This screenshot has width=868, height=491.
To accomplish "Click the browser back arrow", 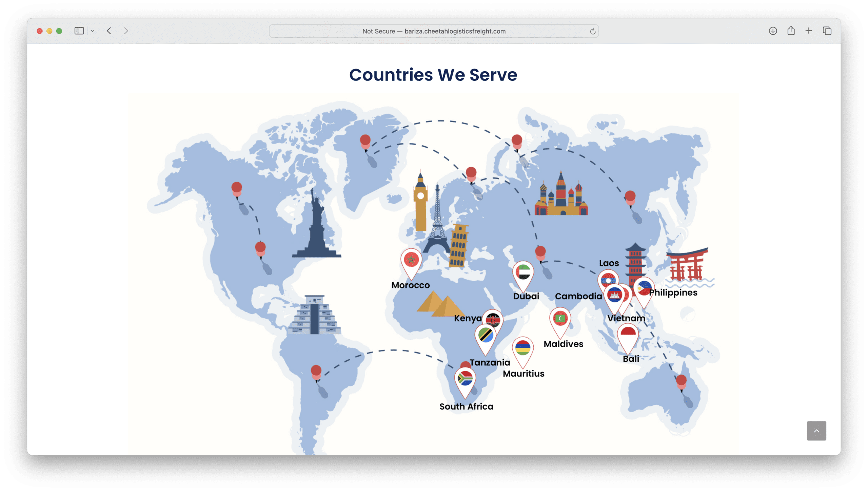I will click(109, 31).
